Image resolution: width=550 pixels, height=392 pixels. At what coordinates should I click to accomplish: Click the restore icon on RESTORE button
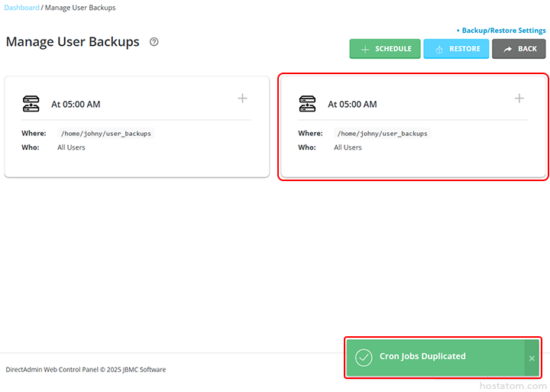(x=438, y=49)
